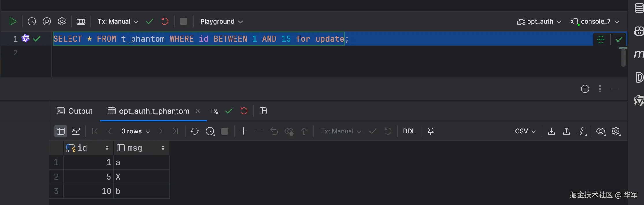Open the CSV format dropdown
This screenshot has width=644, height=205.
coord(525,131)
